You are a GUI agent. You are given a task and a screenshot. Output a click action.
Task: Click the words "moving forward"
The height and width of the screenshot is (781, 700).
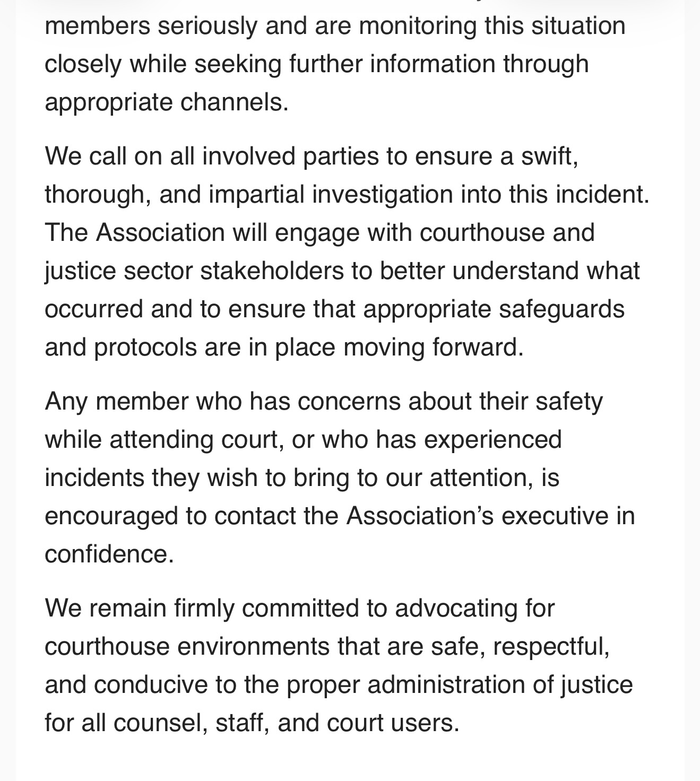pyautogui.click(x=433, y=348)
